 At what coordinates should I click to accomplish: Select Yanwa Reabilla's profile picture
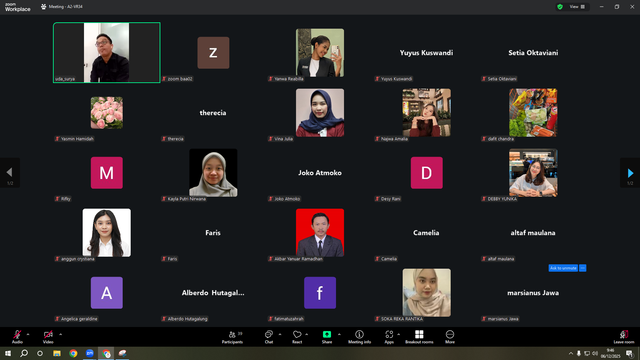point(320,53)
